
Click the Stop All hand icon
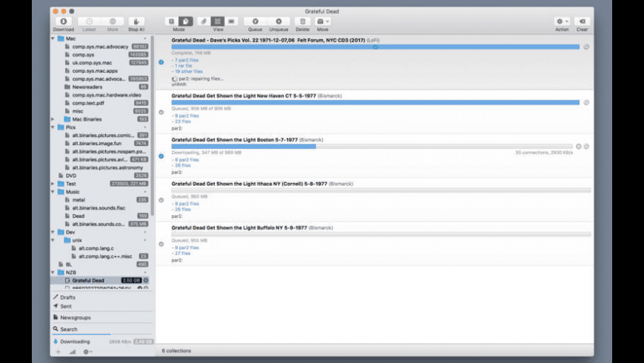pyautogui.click(x=136, y=21)
